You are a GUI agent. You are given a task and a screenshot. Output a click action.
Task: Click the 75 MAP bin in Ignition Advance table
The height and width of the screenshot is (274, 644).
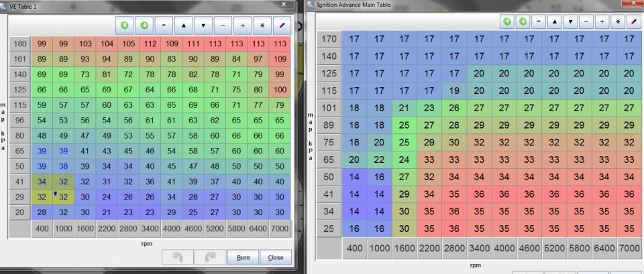click(329, 142)
